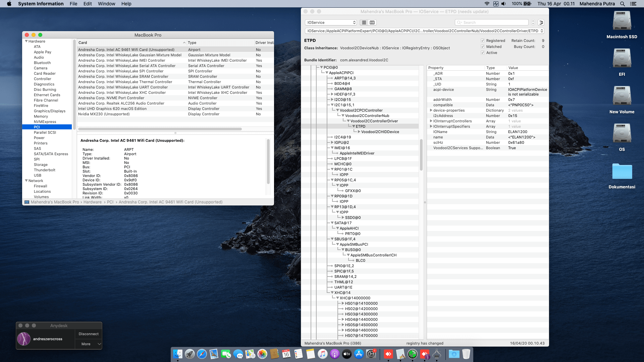Open Finder from the Dock

click(x=178, y=354)
